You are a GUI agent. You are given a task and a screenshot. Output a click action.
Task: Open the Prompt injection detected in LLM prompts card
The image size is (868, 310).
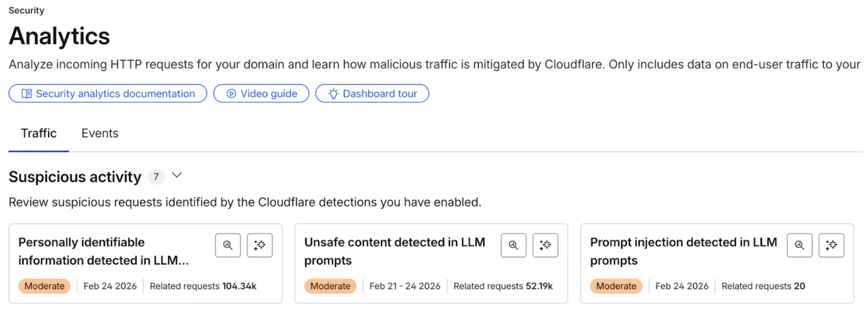tap(683, 251)
